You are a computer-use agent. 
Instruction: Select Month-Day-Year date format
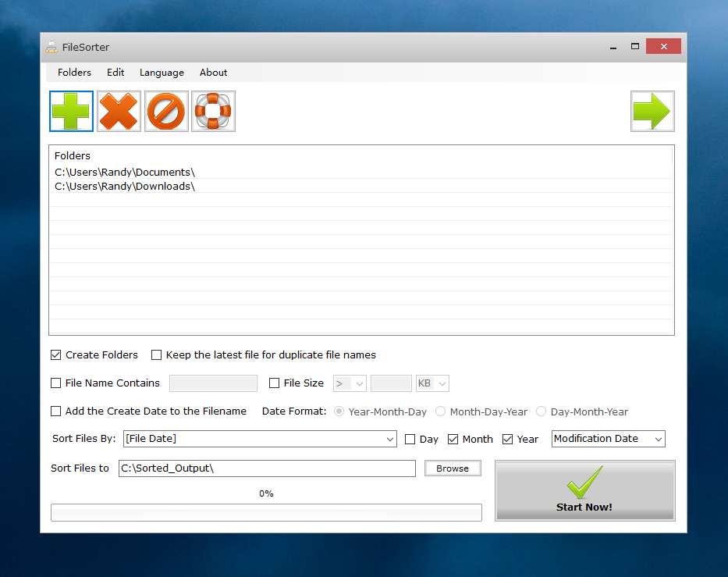tap(440, 411)
